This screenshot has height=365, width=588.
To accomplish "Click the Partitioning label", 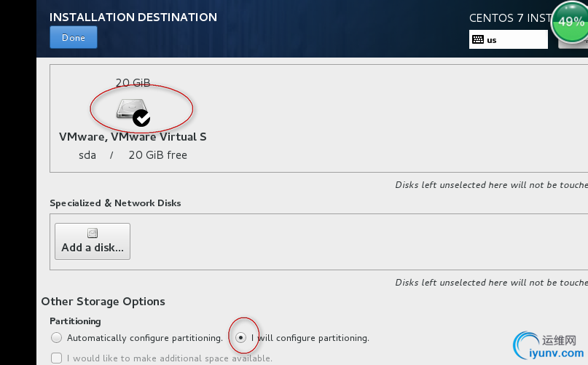I will pyautogui.click(x=75, y=321).
